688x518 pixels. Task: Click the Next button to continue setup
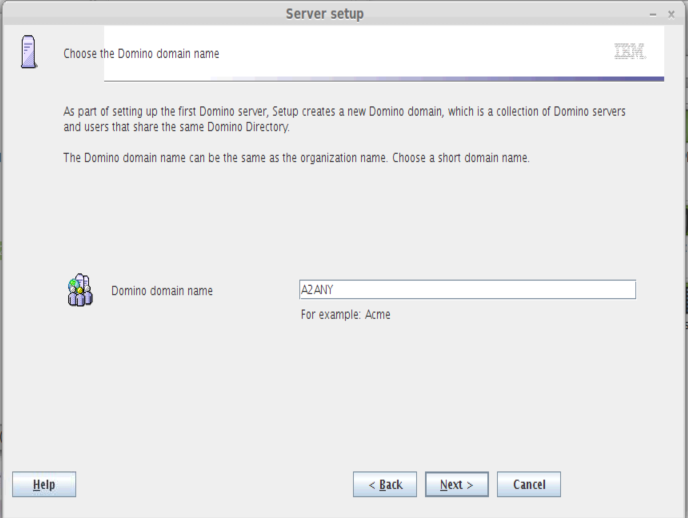click(x=456, y=484)
